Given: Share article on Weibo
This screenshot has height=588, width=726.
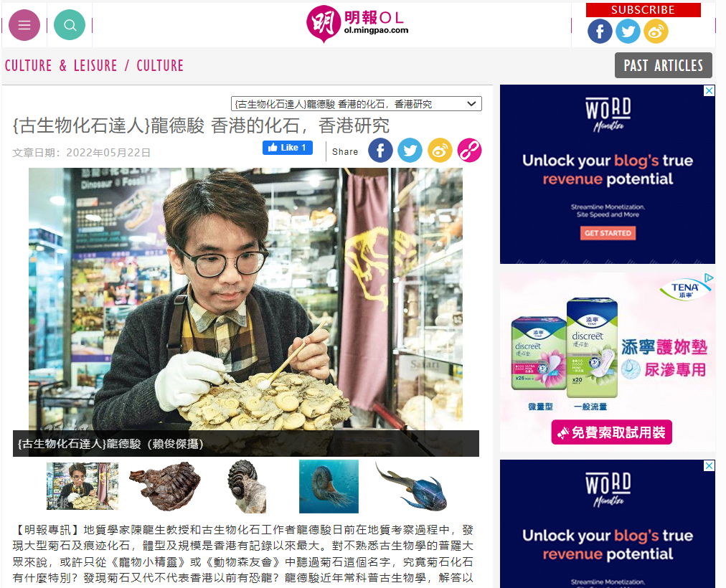Looking at the screenshot, I should (440, 151).
